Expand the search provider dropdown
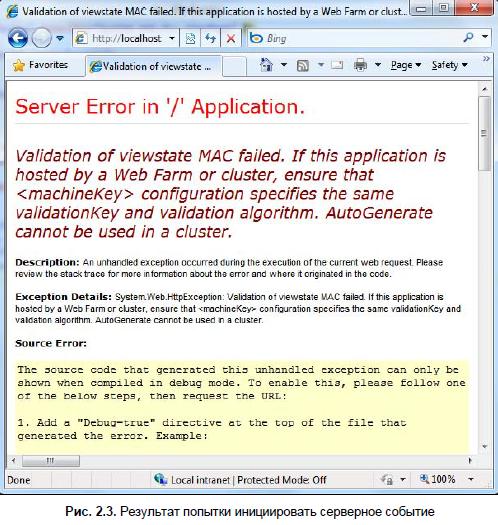The width and height of the screenshot is (498, 525). tap(485, 36)
